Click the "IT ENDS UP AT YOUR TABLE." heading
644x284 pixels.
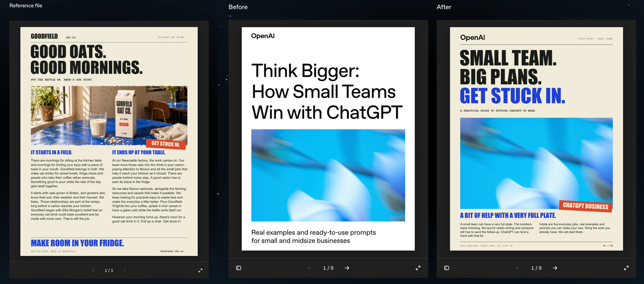coord(138,152)
